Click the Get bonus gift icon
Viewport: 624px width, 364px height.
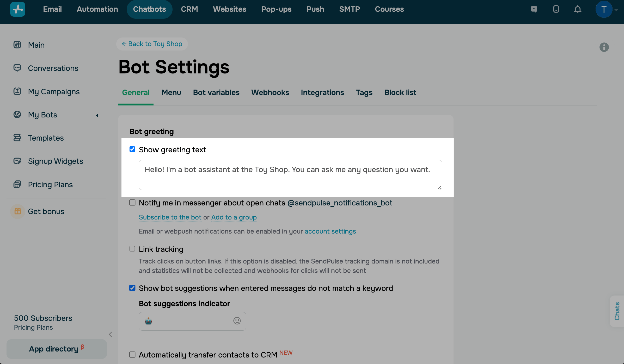coord(18,211)
